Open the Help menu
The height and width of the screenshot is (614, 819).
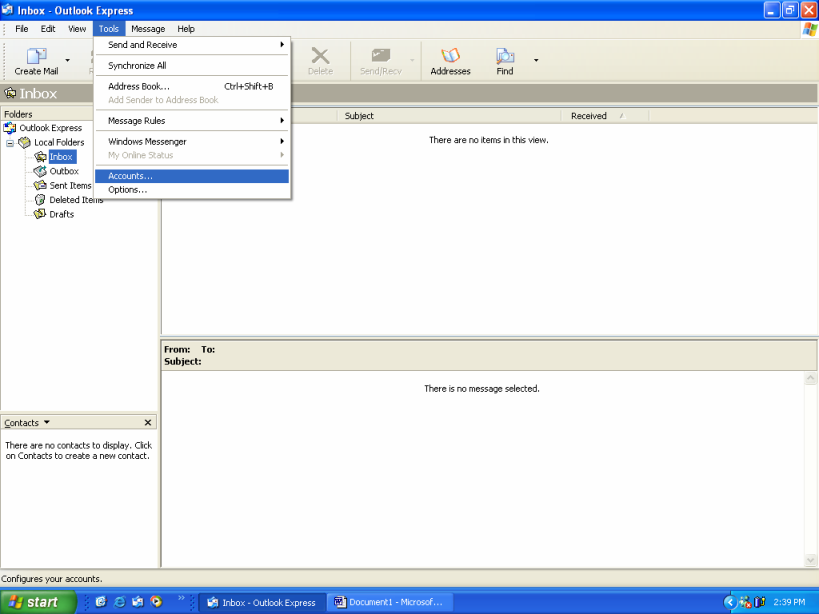tap(185, 29)
